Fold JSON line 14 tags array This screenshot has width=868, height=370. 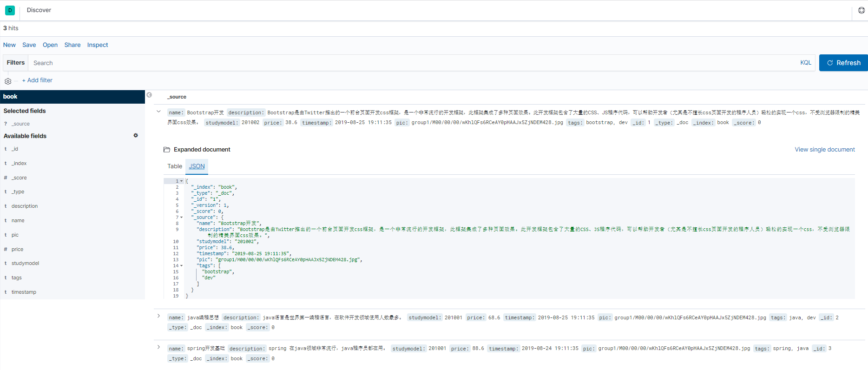pos(182,266)
